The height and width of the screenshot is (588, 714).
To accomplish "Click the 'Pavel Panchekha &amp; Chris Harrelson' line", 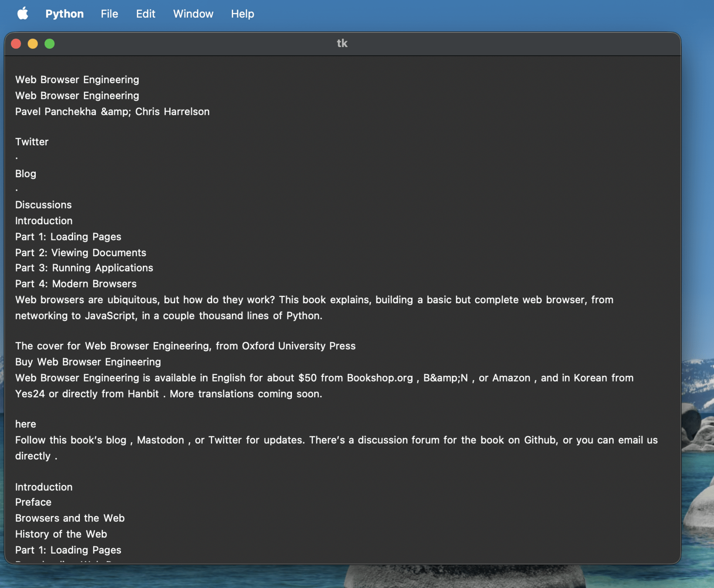I will coord(112,112).
